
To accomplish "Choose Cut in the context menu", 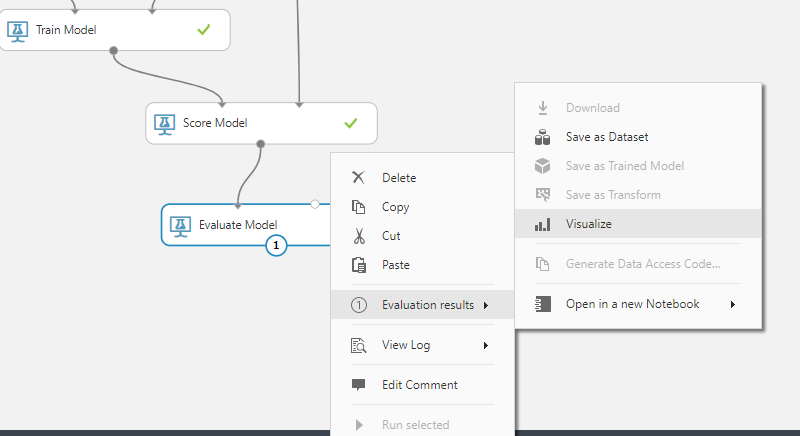I will click(422, 236).
